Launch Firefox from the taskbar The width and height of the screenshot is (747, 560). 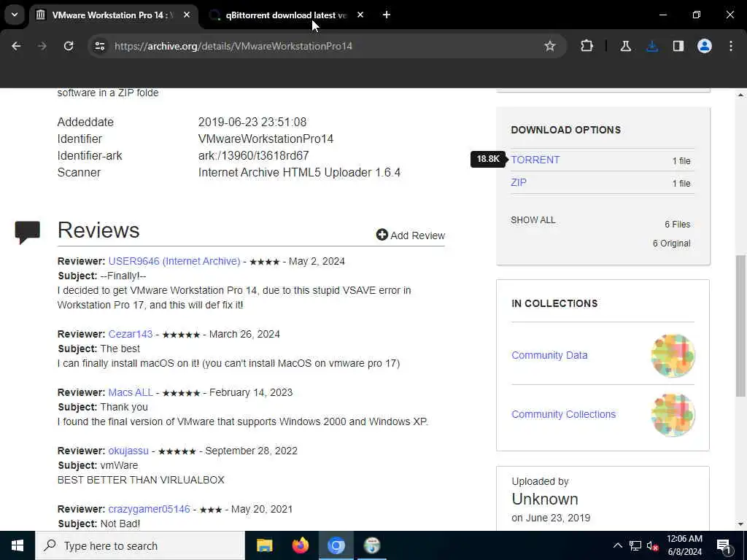click(x=300, y=545)
